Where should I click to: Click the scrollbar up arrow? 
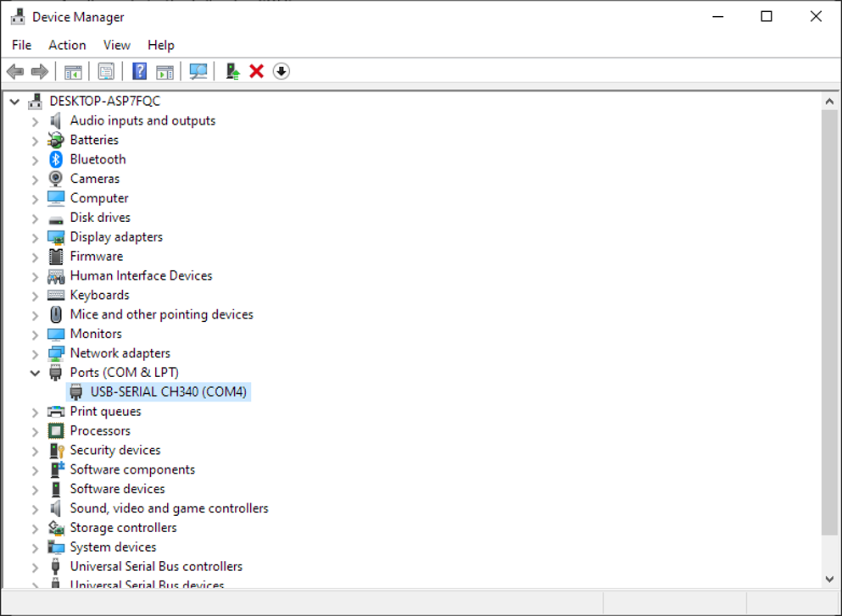point(829,101)
